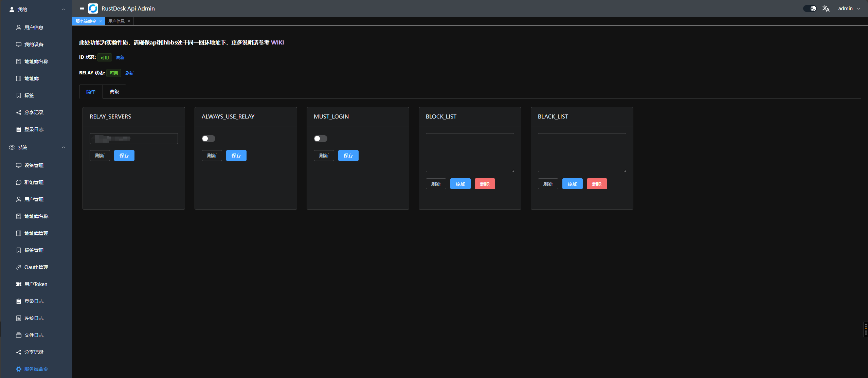Enable the ALWAYS_USE_RELAY switch
This screenshot has height=378, width=868.
[x=208, y=138]
